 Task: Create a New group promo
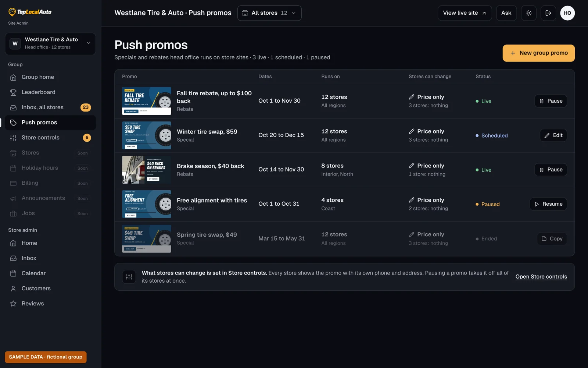[x=538, y=53]
